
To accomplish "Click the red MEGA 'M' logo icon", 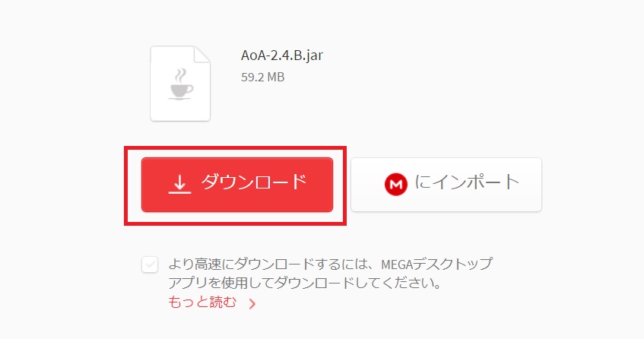I will point(396,185).
